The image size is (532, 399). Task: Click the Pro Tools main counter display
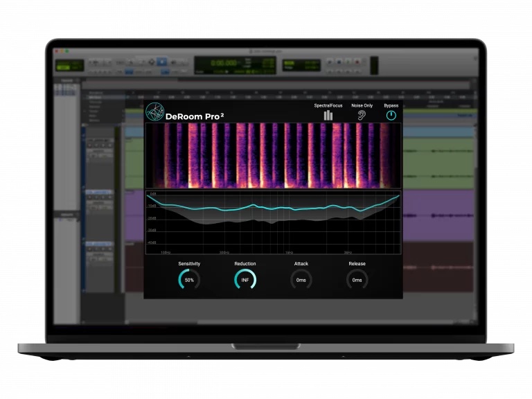(222, 64)
